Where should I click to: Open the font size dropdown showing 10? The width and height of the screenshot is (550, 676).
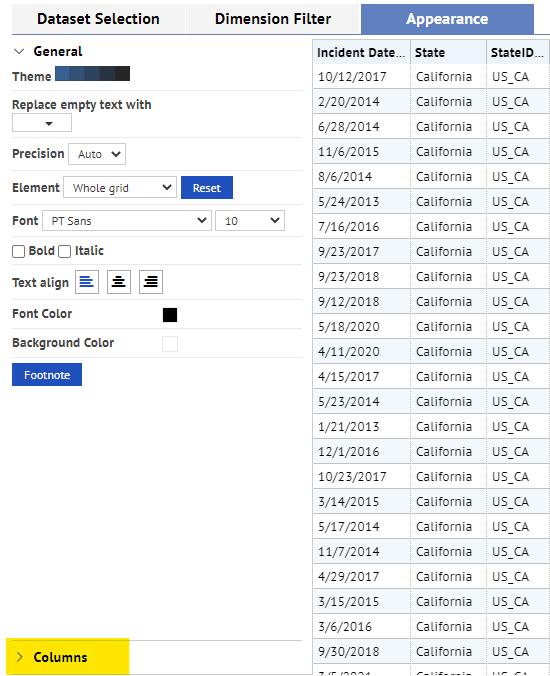pos(250,221)
